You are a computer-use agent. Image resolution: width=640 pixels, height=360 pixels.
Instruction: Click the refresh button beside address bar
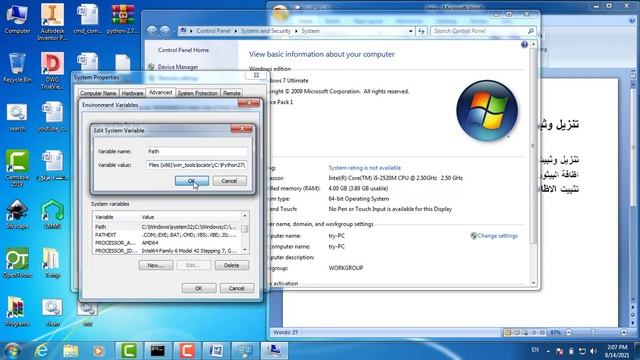(421, 31)
